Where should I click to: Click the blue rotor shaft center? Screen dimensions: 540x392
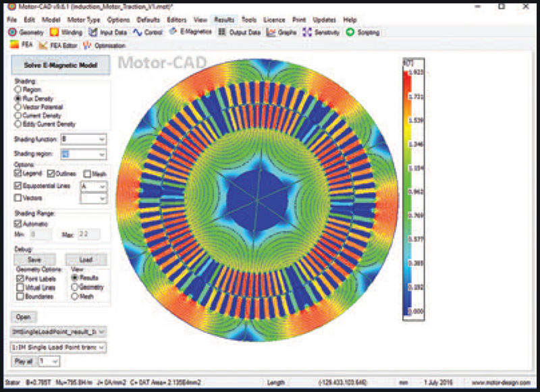[x=257, y=200]
